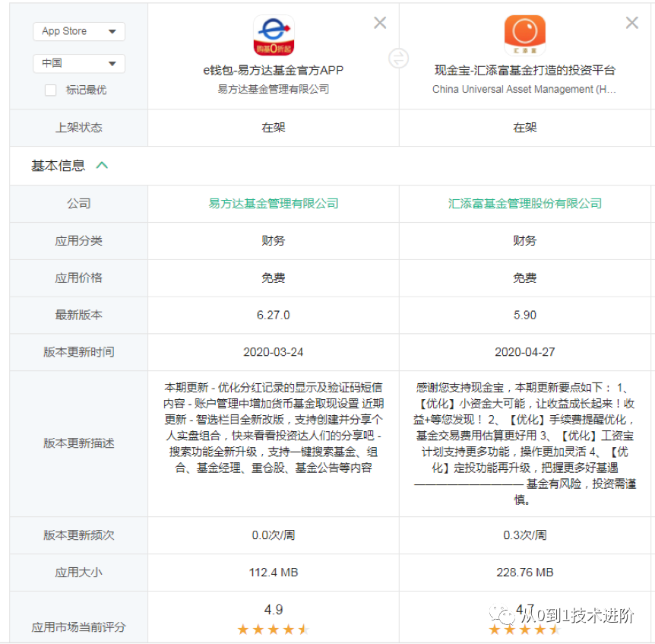Open the App Store platform dropdown
655x644 pixels.
coord(79,31)
